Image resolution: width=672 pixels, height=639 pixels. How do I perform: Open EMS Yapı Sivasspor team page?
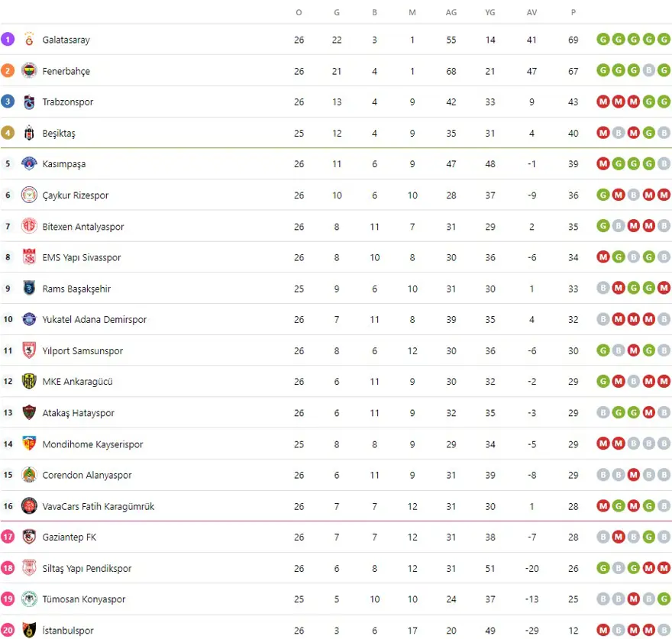(x=81, y=258)
